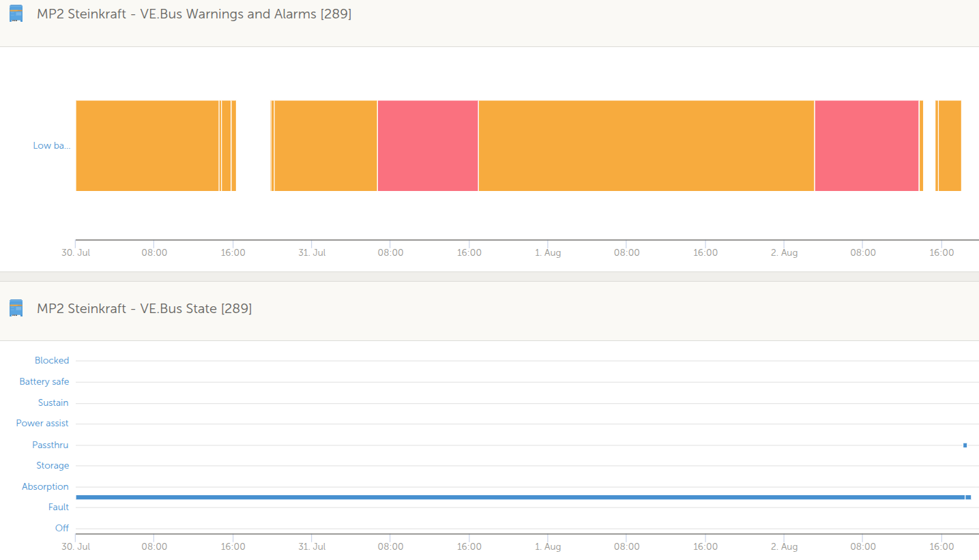Select the Storage state label
The width and height of the screenshot is (979, 560).
point(53,465)
